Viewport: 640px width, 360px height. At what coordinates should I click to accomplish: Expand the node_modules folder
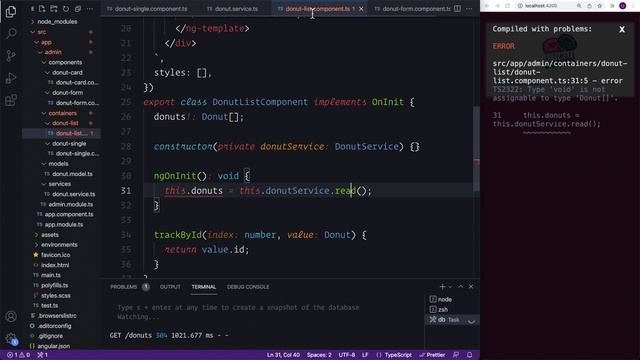(x=57, y=22)
